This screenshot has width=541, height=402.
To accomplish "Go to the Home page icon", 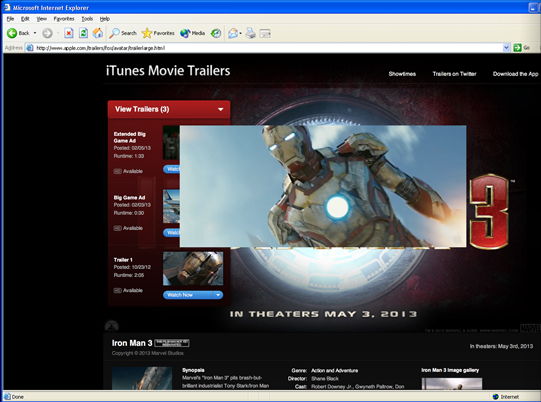I will 98,33.
